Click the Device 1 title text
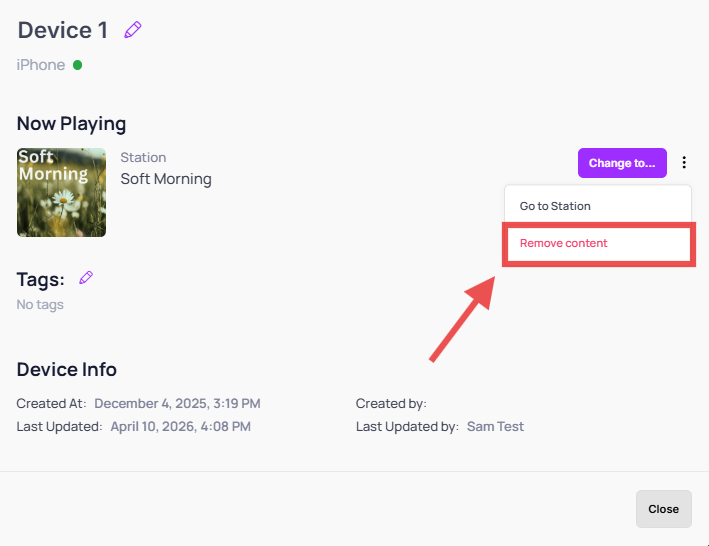The height and width of the screenshot is (546, 709). click(x=63, y=30)
